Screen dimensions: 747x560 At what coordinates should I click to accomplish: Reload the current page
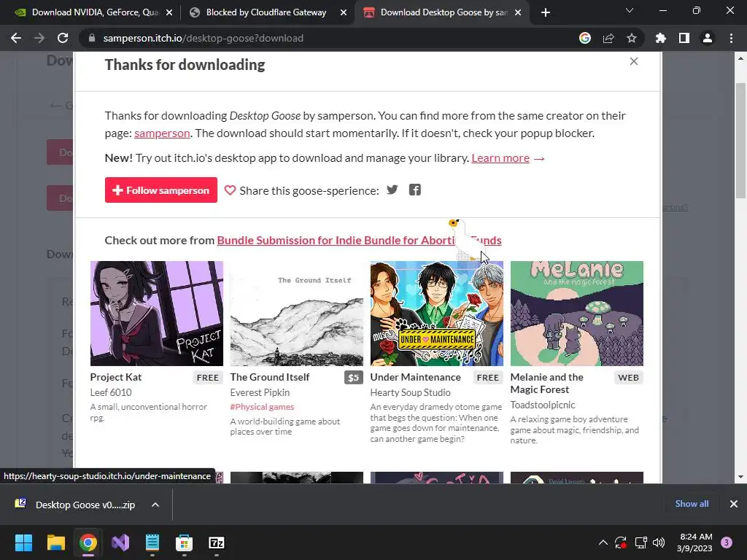[x=63, y=38]
